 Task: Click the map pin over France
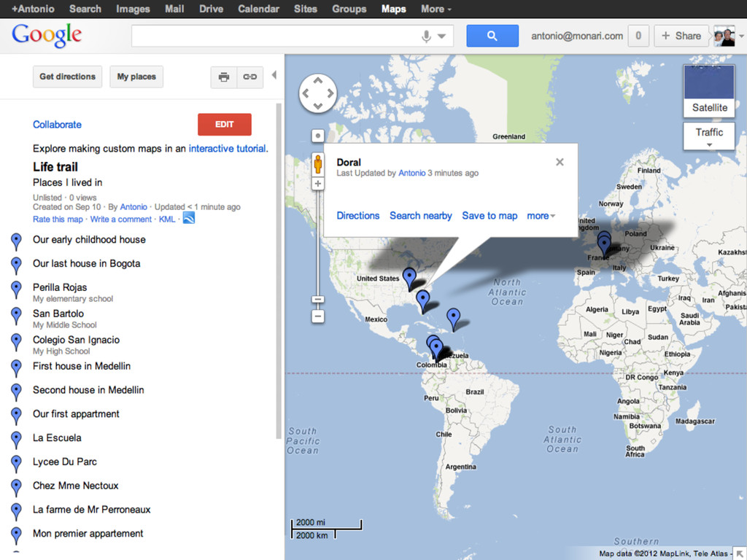(605, 245)
